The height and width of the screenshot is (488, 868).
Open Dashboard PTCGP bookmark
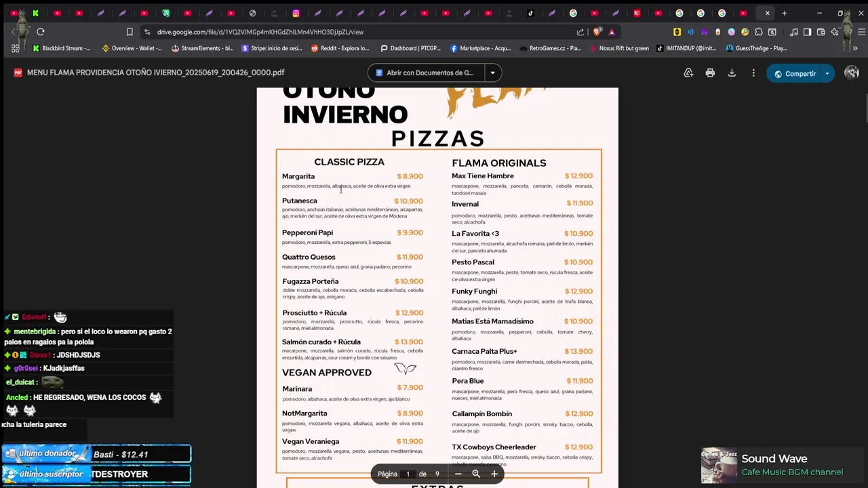411,48
